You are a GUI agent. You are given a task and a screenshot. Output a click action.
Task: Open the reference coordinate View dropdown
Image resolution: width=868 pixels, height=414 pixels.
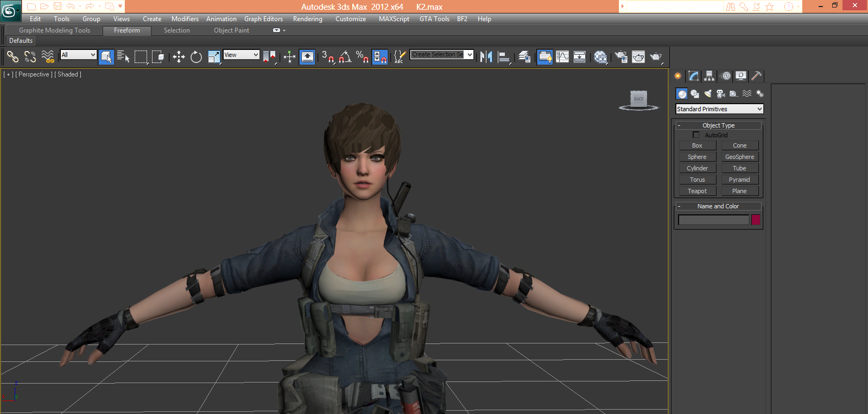[241, 55]
